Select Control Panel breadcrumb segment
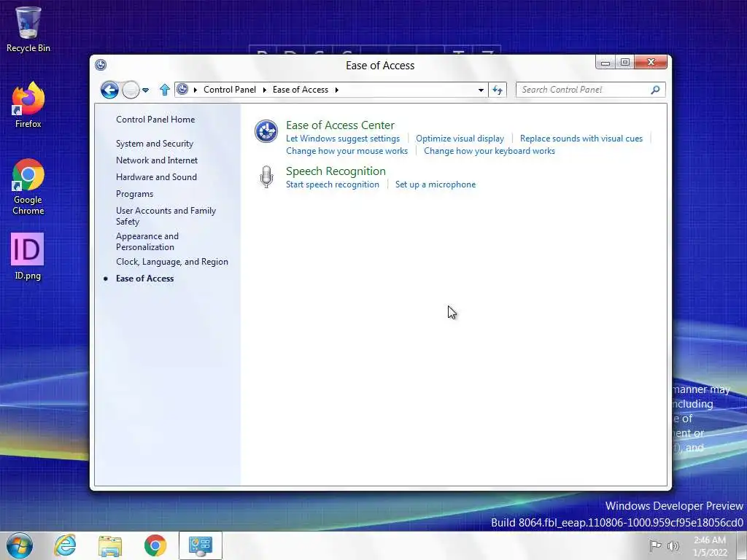The height and width of the screenshot is (560, 747). click(230, 90)
